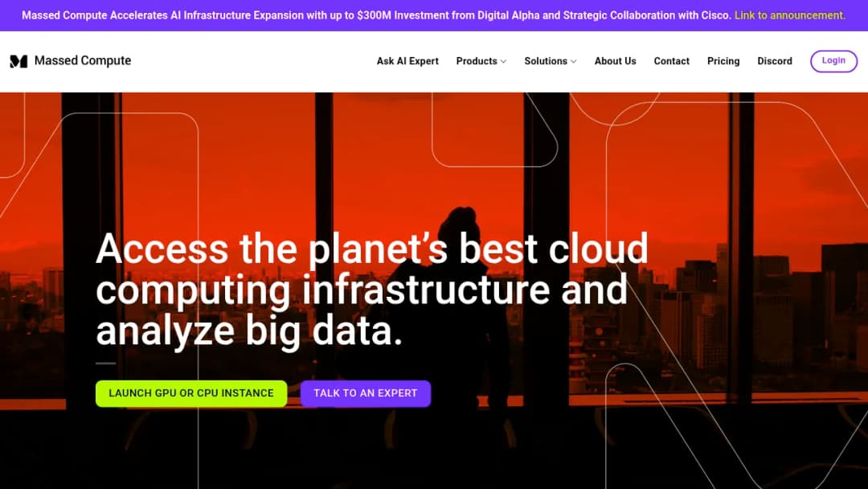The image size is (868, 489).
Task: Follow the 'Link to announcement' link
Action: click(790, 15)
